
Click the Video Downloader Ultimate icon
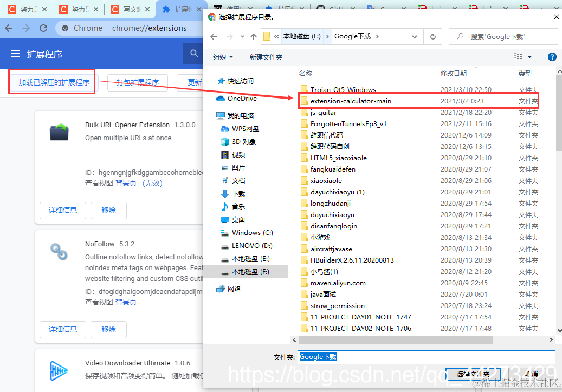pyautogui.click(x=59, y=370)
